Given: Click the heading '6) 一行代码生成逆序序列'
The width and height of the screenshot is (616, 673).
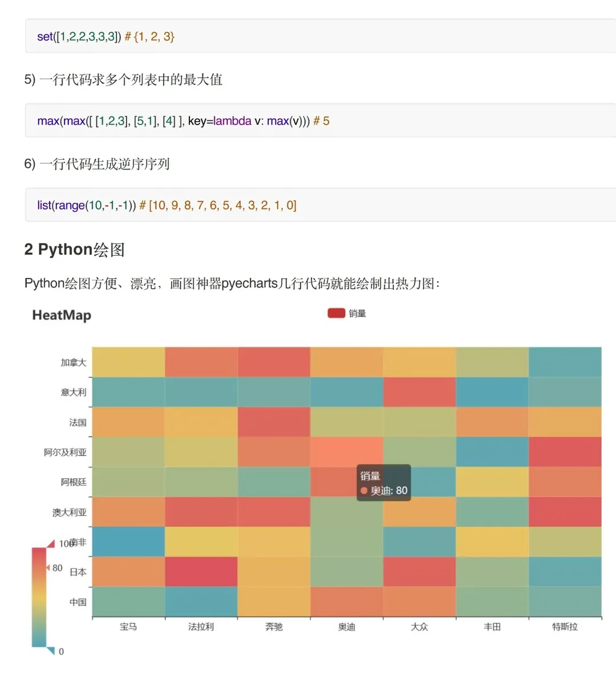Looking at the screenshot, I should (x=96, y=163).
